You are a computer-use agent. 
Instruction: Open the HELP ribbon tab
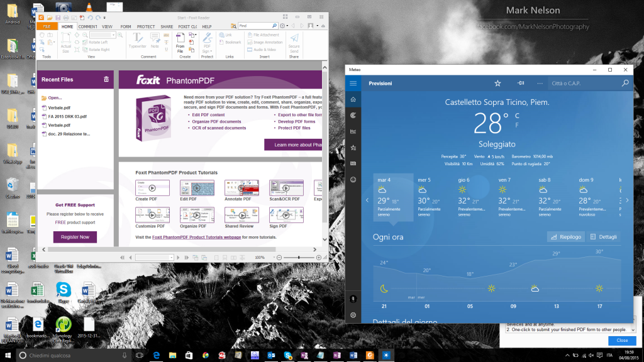pyautogui.click(x=206, y=26)
